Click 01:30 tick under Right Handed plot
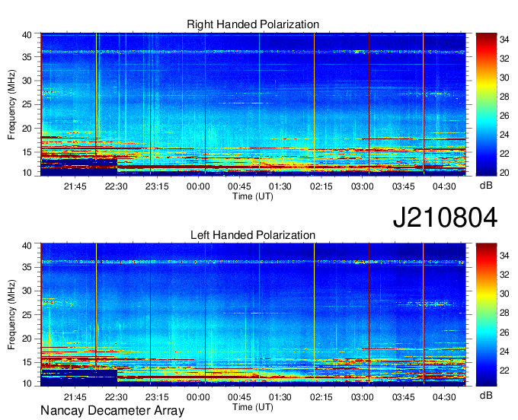The image size is (518, 420). (280, 186)
